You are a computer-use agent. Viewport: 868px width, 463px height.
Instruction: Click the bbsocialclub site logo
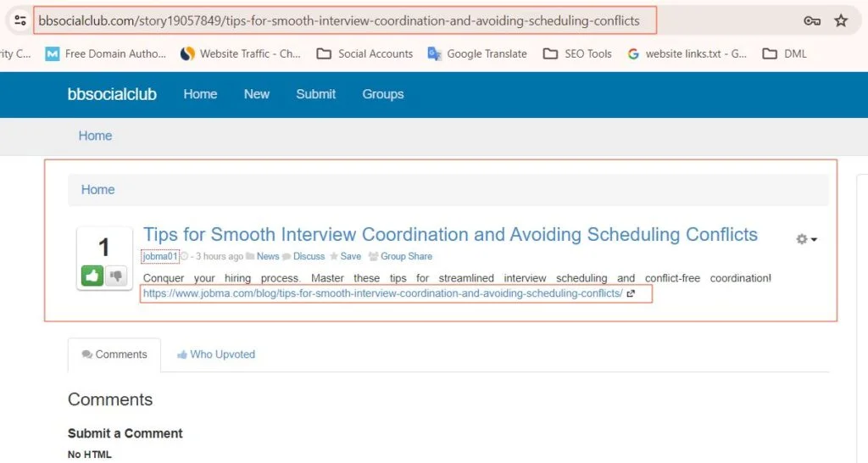112,94
